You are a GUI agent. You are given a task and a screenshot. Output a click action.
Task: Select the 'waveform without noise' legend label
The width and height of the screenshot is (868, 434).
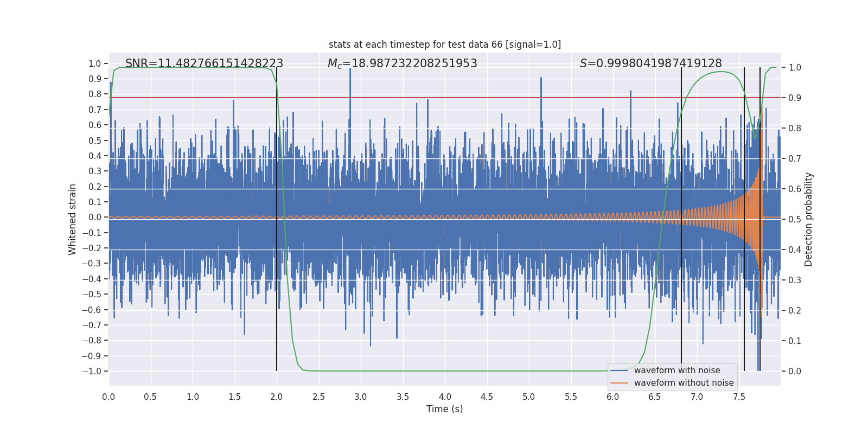[684, 383]
